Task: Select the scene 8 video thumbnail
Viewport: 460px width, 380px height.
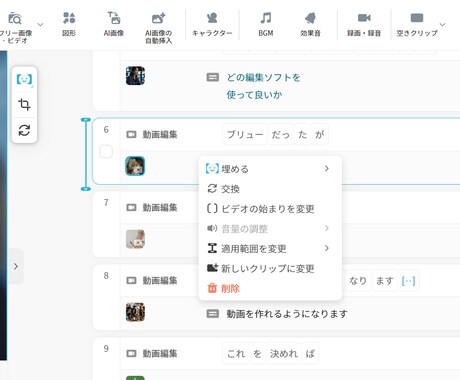Action: [135, 312]
